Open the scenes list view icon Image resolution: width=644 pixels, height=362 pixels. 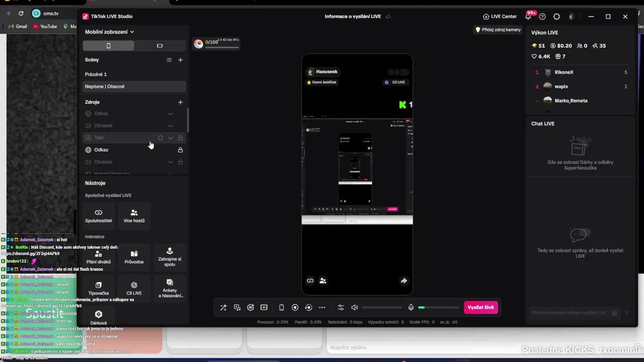pyautogui.click(x=169, y=60)
